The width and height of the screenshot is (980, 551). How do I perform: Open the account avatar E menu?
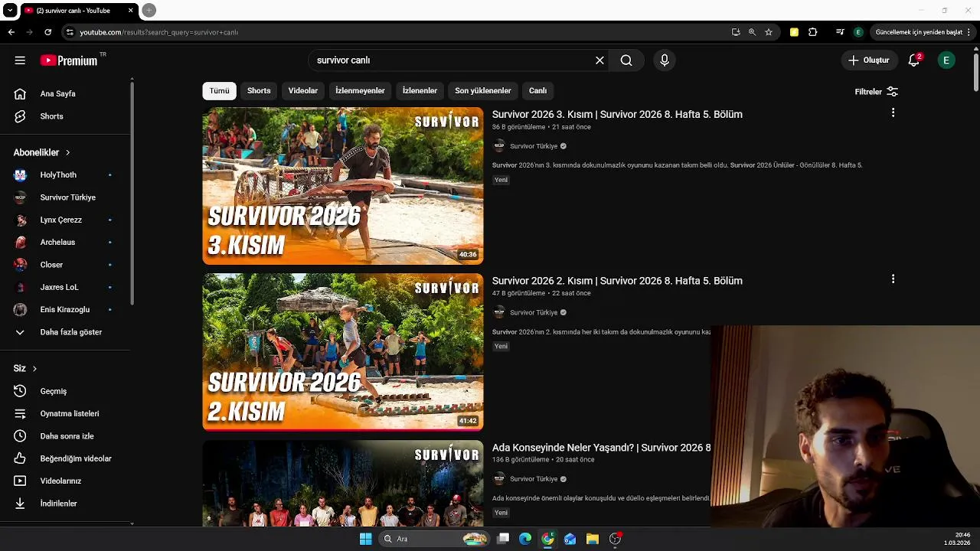tap(946, 60)
